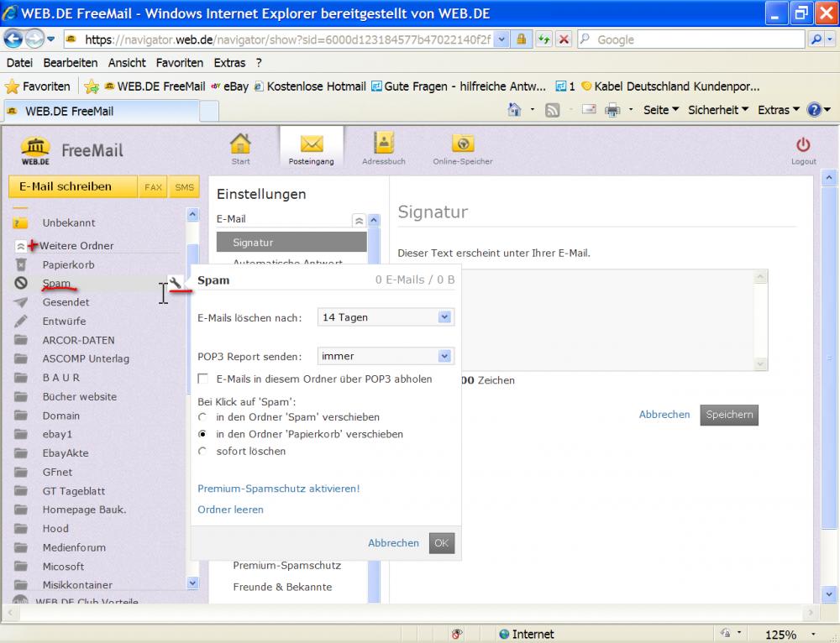Collapse the 'Weitere Ordner' section

tap(21, 246)
